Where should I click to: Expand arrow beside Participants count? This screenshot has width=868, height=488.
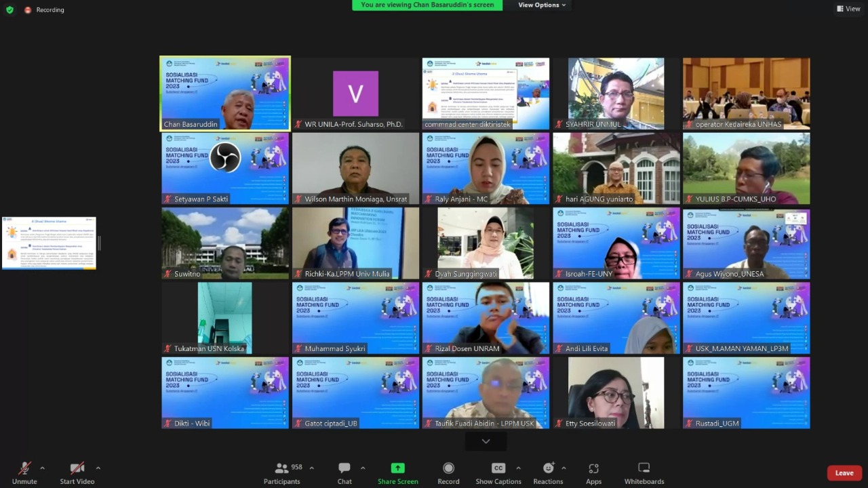(311, 468)
